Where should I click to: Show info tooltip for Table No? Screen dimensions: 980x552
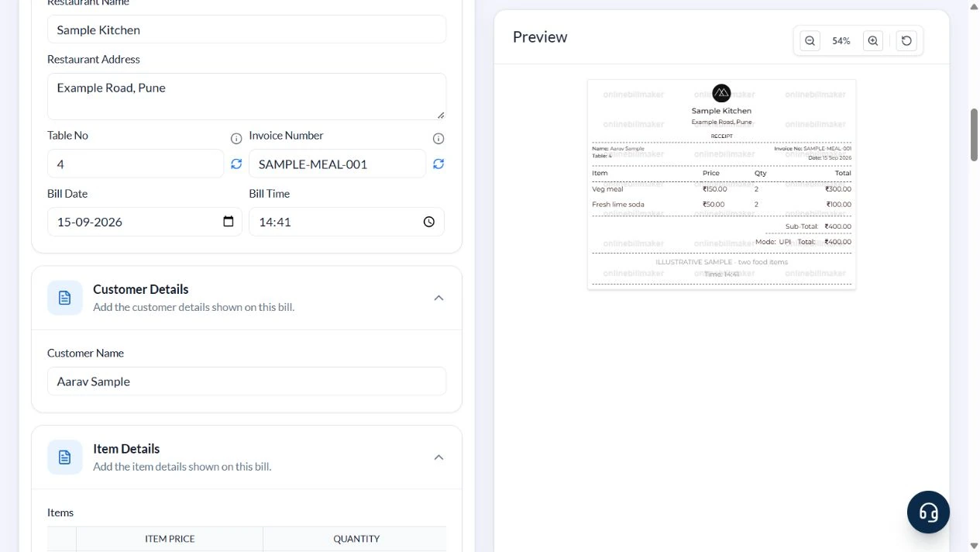click(x=236, y=138)
